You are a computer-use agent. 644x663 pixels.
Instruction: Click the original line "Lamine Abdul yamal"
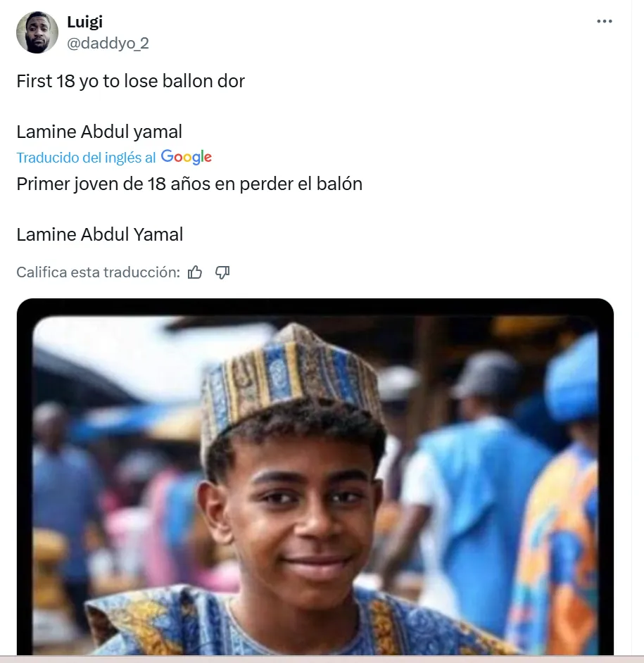pyautogui.click(x=99, y=132)
